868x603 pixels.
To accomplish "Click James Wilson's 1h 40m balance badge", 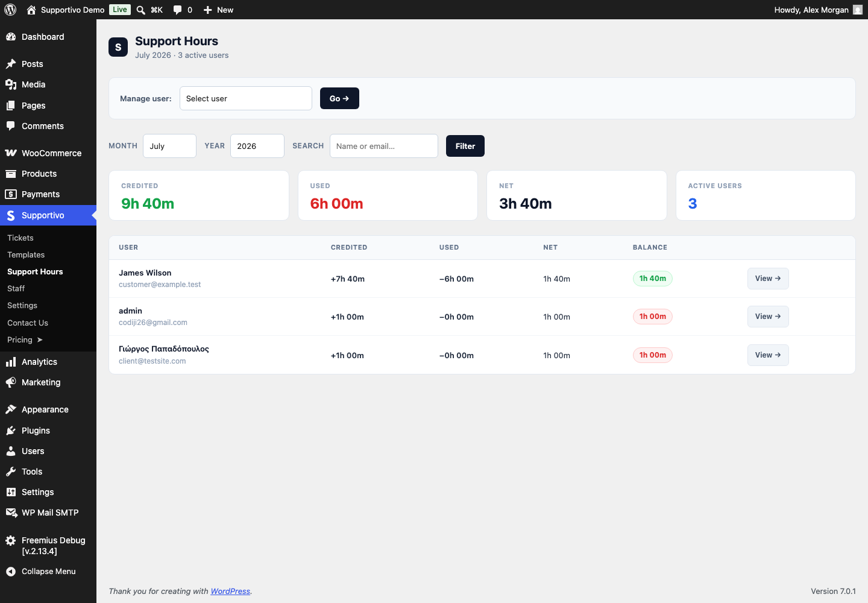I will point(653,279).
